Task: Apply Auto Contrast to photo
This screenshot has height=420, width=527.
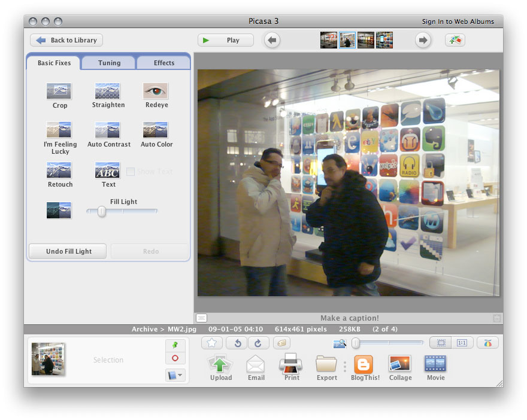Action: (107, 130)
